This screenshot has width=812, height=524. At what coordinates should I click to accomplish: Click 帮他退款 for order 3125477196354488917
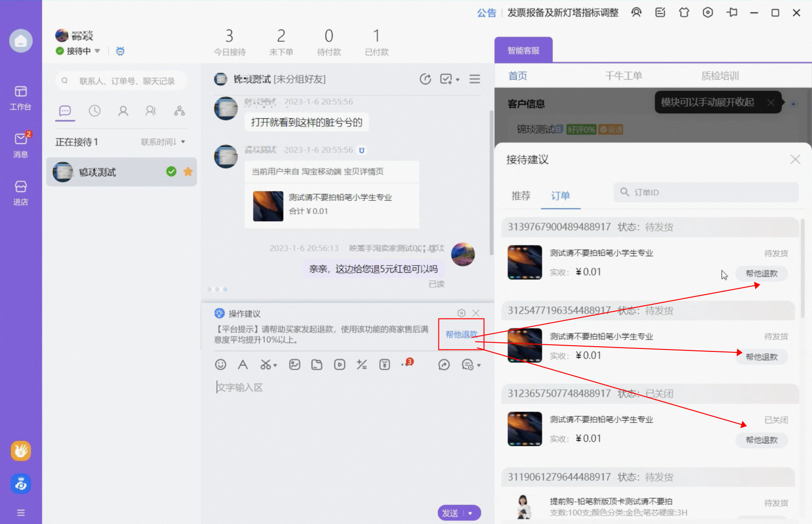pyautogui.click(x=761, y=357)
